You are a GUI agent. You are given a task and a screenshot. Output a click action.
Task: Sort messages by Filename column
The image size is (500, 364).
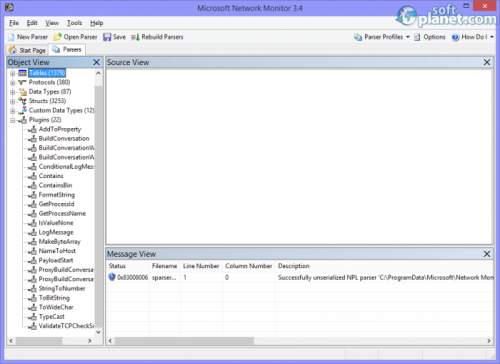(165, 266)
